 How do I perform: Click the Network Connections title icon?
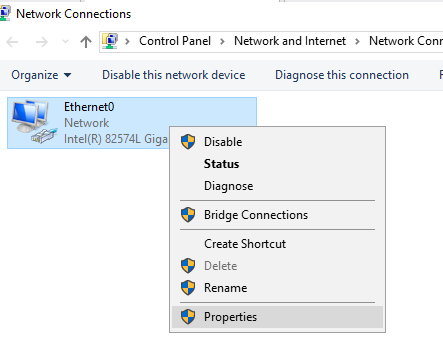pos(5,14)
